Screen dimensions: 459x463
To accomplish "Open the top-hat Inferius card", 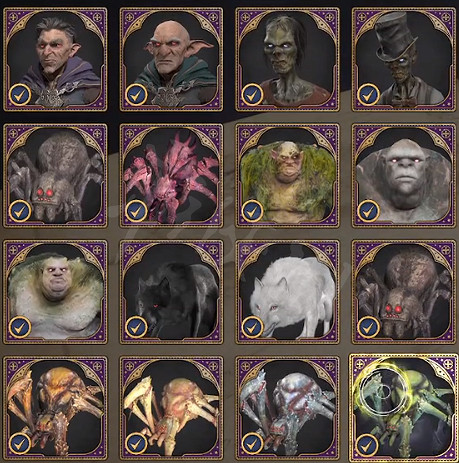I will pyautogui.click(x=404, y=59).
